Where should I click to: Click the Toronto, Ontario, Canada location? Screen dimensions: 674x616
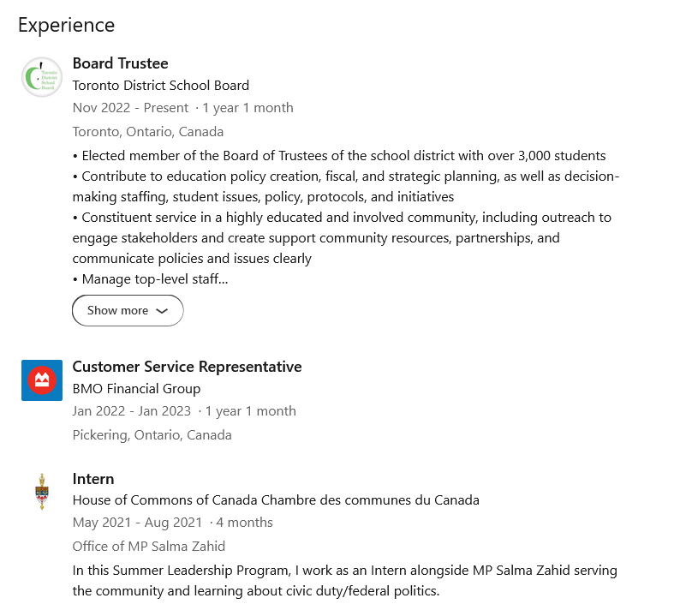point(147,132)
